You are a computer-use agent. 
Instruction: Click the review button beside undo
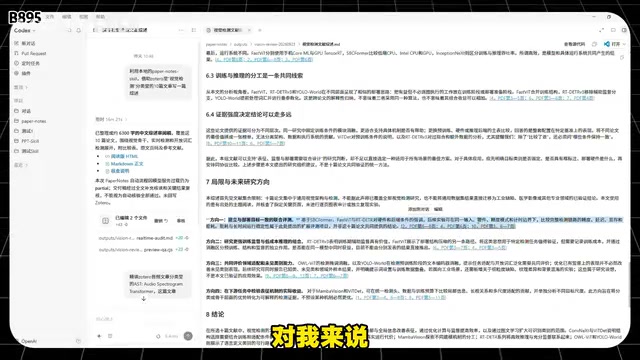point(181,221)
